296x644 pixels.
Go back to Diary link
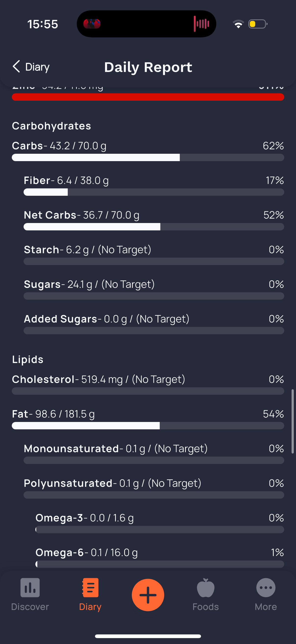tap(37, 67)
